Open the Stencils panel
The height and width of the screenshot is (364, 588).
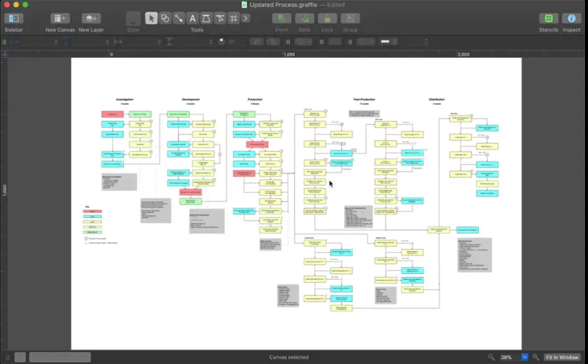[549, 19]
